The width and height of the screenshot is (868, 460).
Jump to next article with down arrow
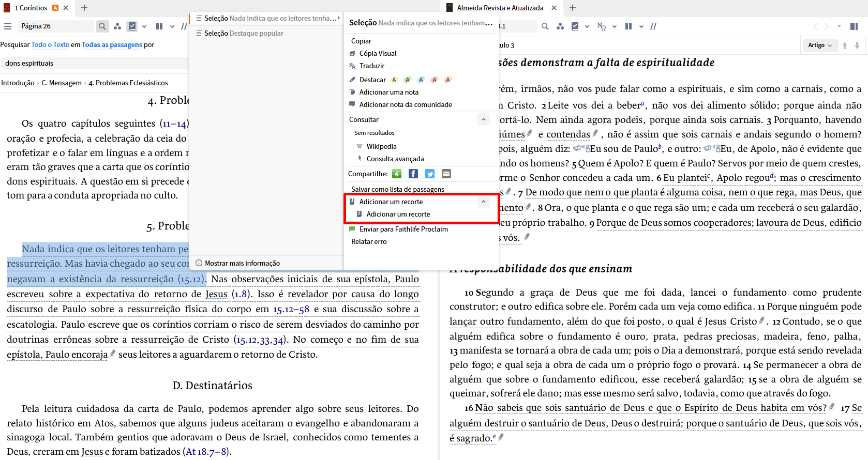pos(857,45)
